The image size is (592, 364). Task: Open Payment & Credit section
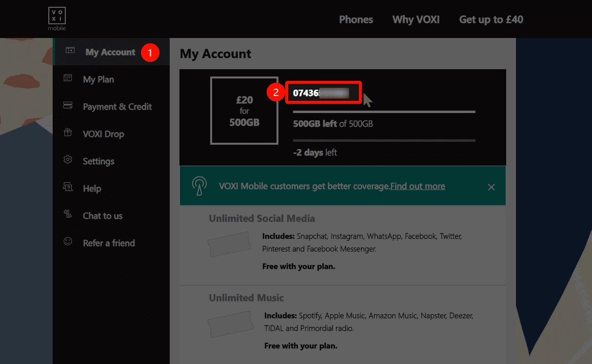tap(118, 107)
